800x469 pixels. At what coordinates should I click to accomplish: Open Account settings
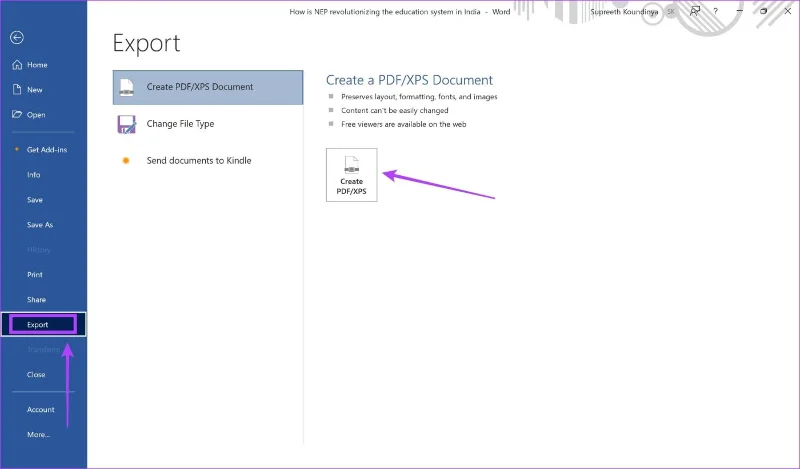click(x=43, y=409)
